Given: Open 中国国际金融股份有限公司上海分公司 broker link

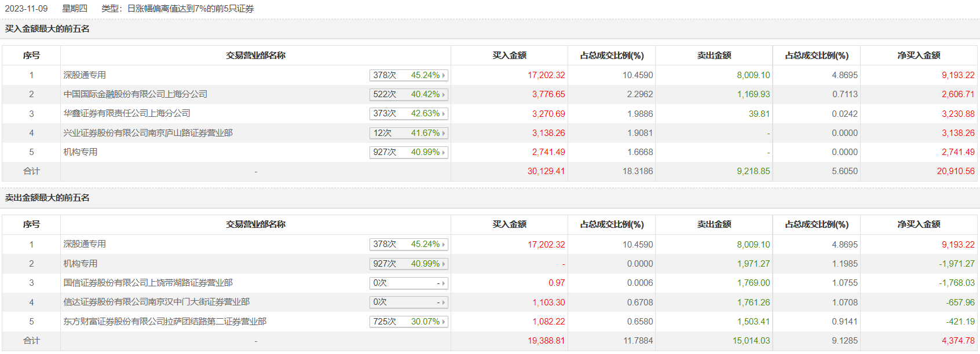Looking at the screenshot, I should 135,94.
